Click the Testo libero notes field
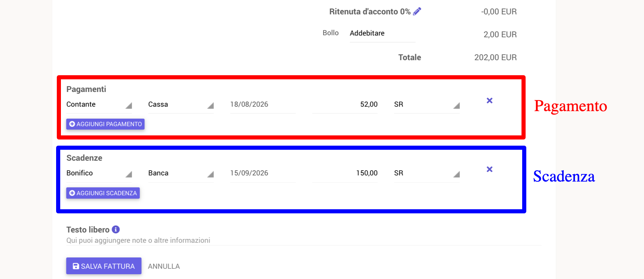Viewport: 644px width, 279px height. 304,240
